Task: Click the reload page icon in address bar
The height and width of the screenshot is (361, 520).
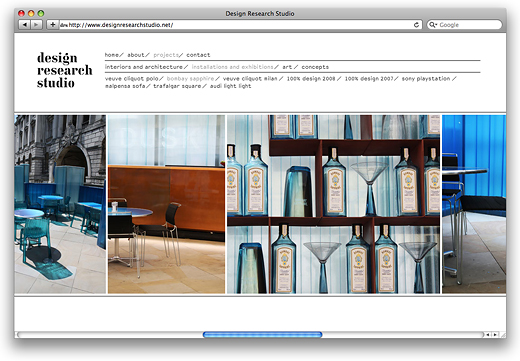Action: [x=416, y=25]
